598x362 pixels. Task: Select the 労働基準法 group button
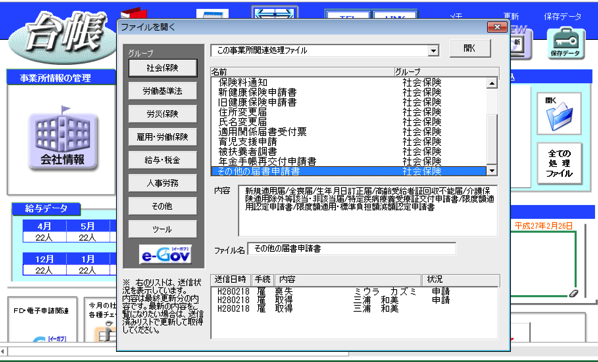coord(163,91)
